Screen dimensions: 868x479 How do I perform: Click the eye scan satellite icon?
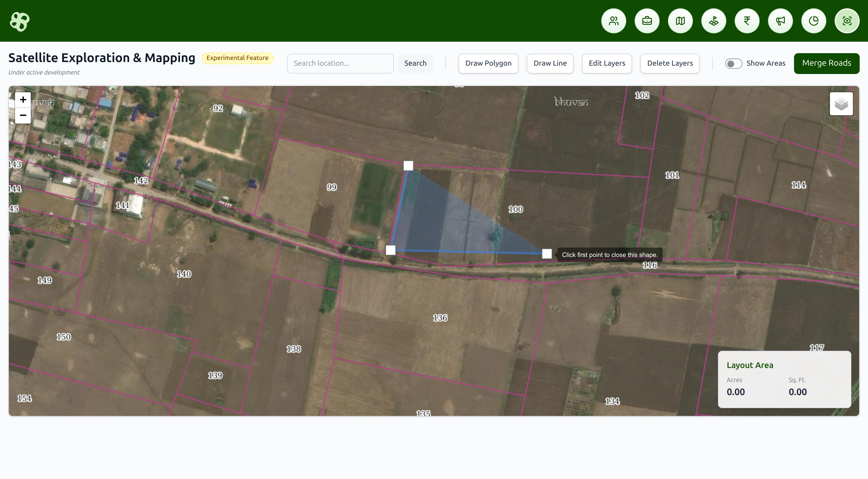click(x=847, y=21)
